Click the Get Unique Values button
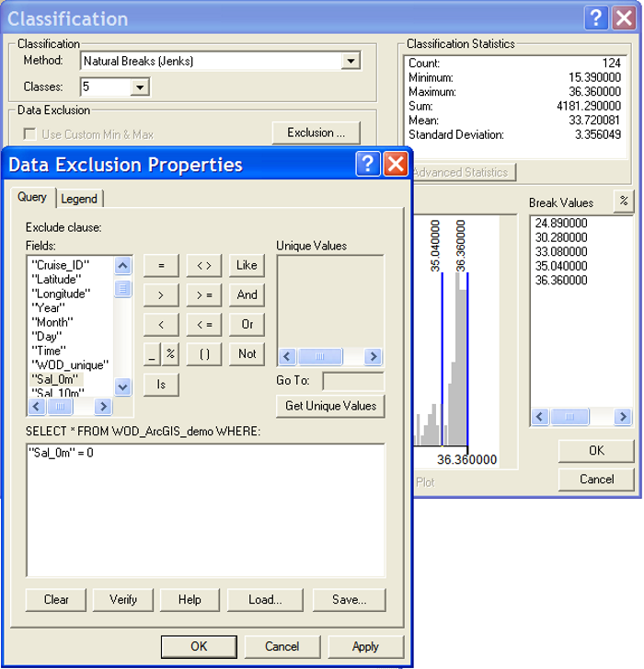Viewport: 644px width, 669px height. [x=330, y=406]
